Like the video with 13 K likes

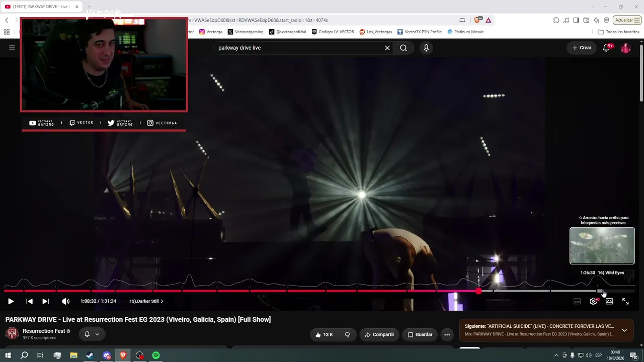(324, 334)
